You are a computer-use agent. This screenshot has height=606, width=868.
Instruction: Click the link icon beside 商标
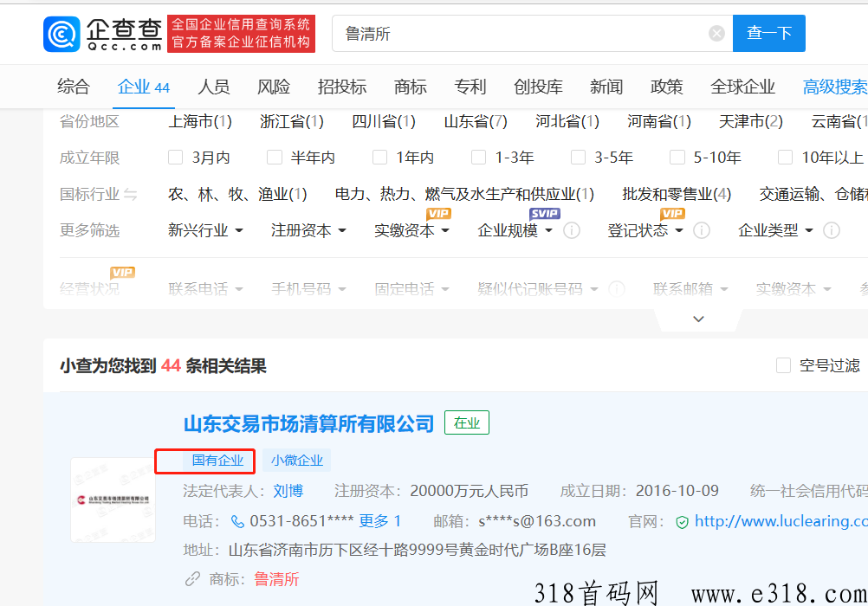click(192, 579)
